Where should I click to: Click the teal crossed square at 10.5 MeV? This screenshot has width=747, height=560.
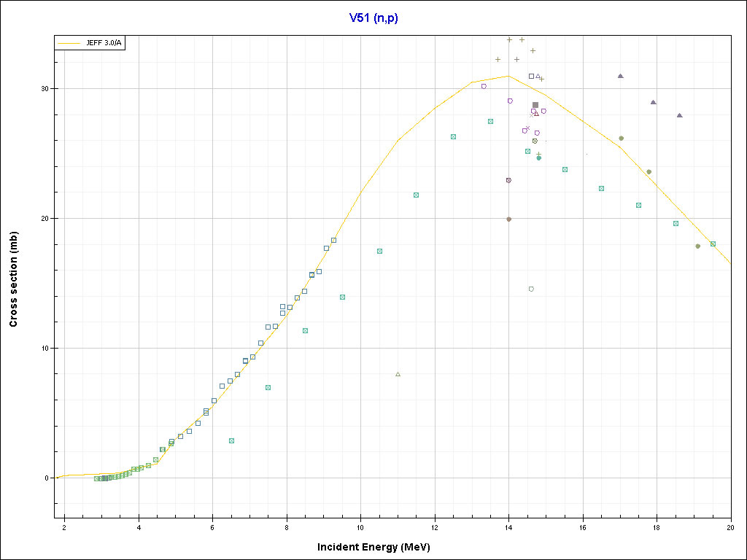pyautogui.click(x=379, y=251)
